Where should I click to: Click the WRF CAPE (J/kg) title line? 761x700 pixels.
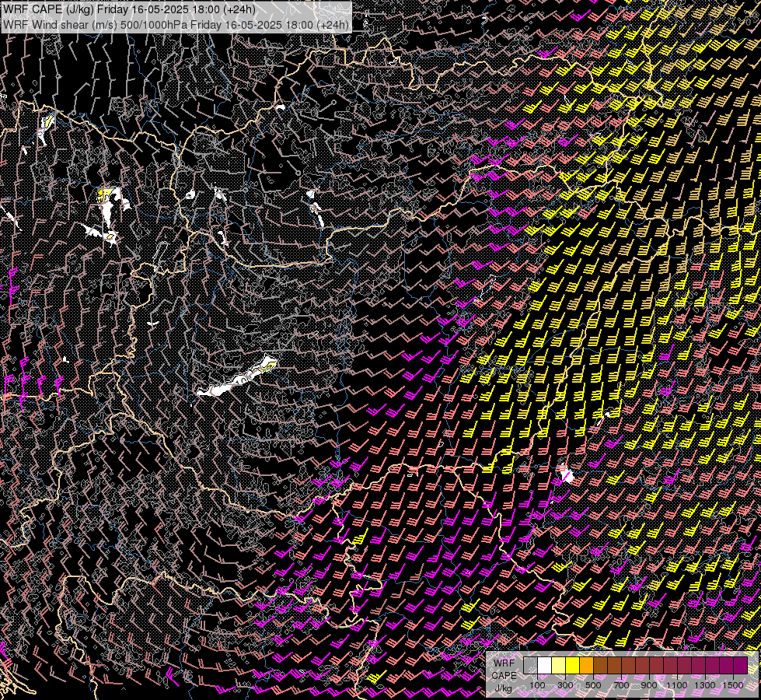point(129,9)
